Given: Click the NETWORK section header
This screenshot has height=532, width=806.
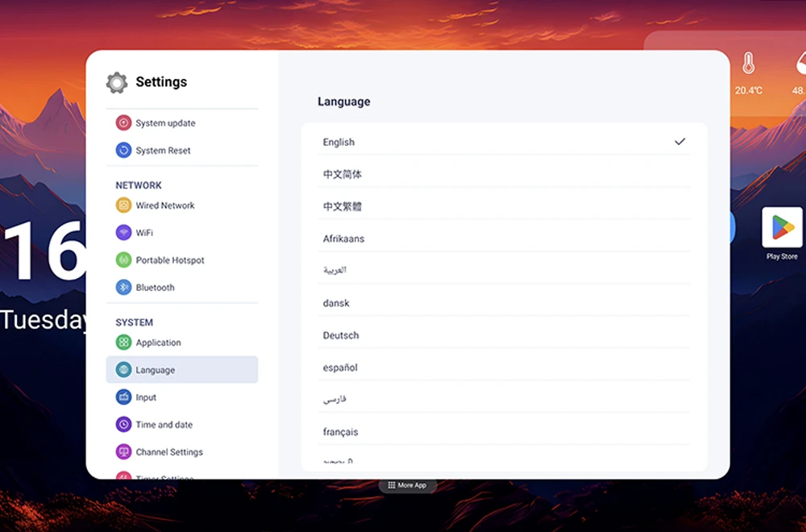Looking at the screenshot, I should 139,185.
